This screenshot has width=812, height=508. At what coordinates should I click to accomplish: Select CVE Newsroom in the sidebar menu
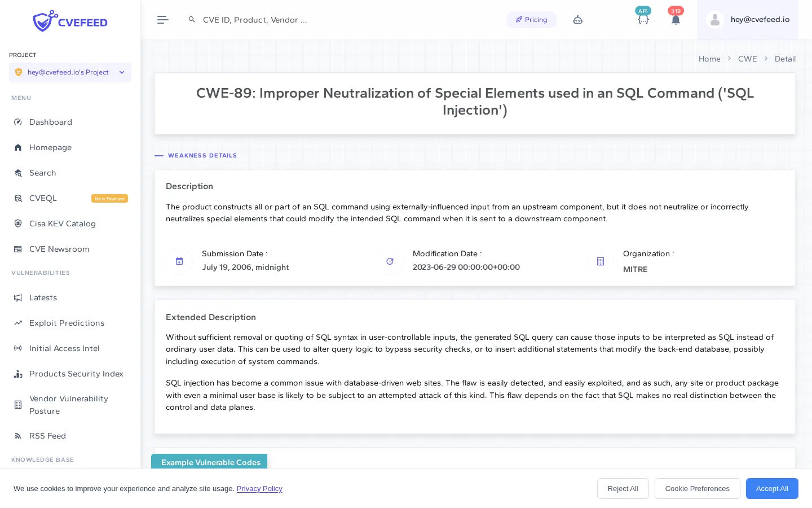59,249
